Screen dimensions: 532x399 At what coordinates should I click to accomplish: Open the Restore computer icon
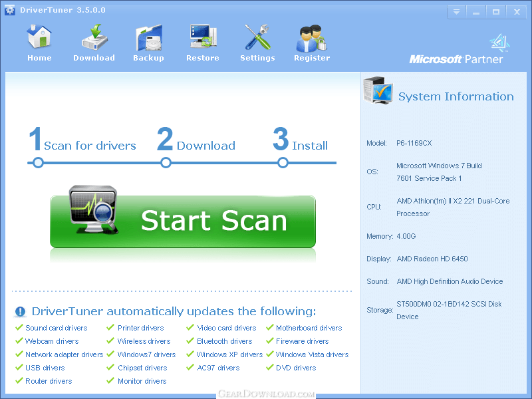pos(203,37)
